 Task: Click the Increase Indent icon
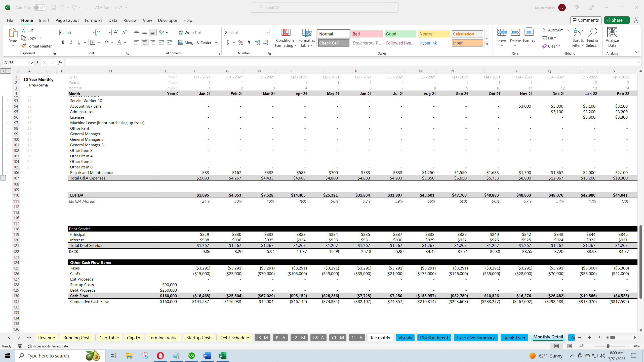pos(170,42)
